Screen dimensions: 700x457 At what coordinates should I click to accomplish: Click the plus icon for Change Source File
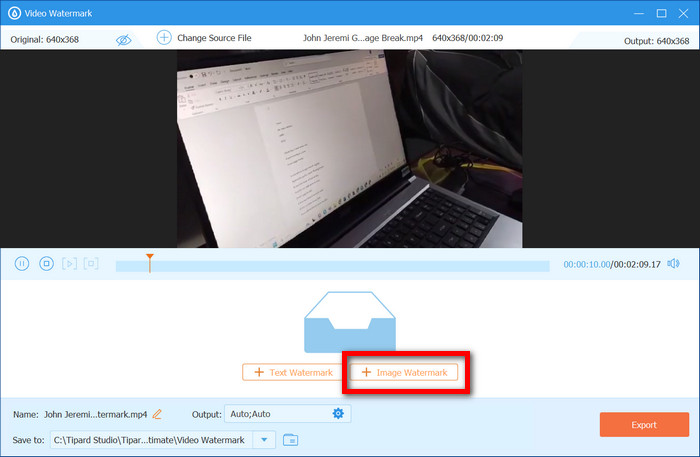[x=164, y=37]
